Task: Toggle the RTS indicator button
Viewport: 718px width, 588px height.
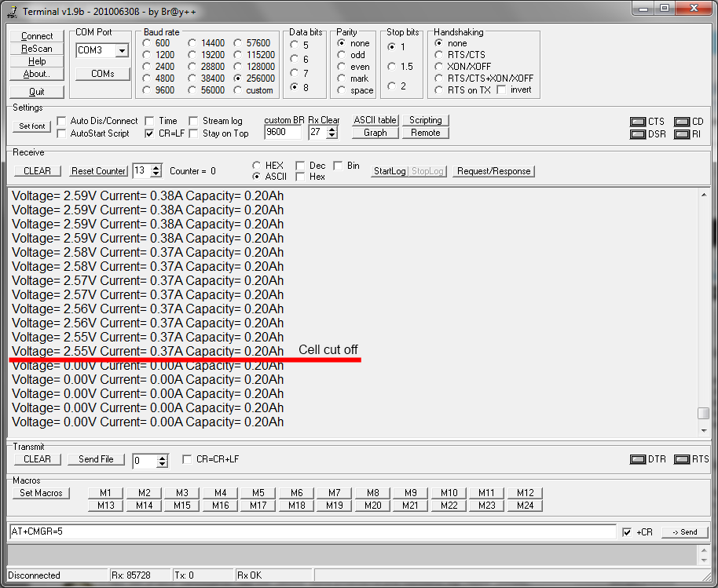Action: click(x=681, y=459)
